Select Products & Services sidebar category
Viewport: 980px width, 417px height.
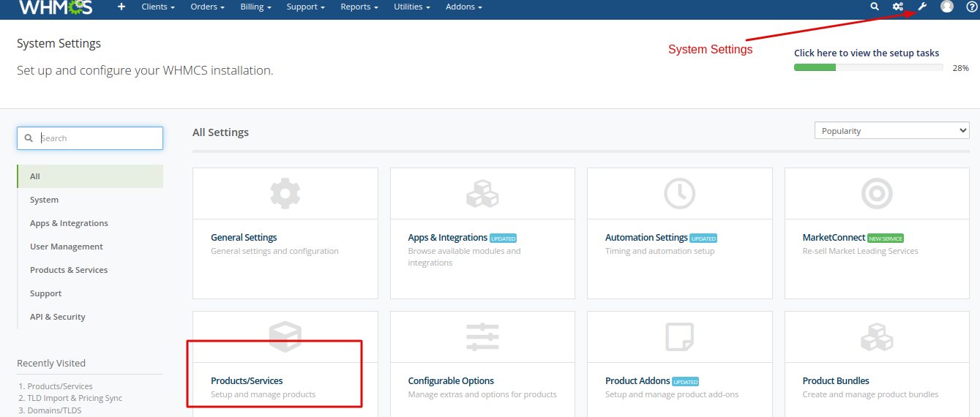90,270
